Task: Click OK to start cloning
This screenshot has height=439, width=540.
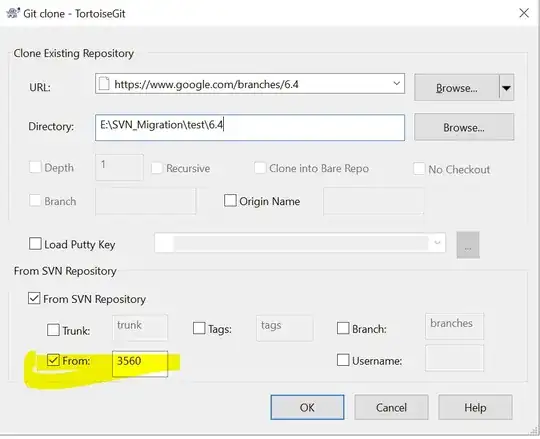Action: [x=307, y=407]
